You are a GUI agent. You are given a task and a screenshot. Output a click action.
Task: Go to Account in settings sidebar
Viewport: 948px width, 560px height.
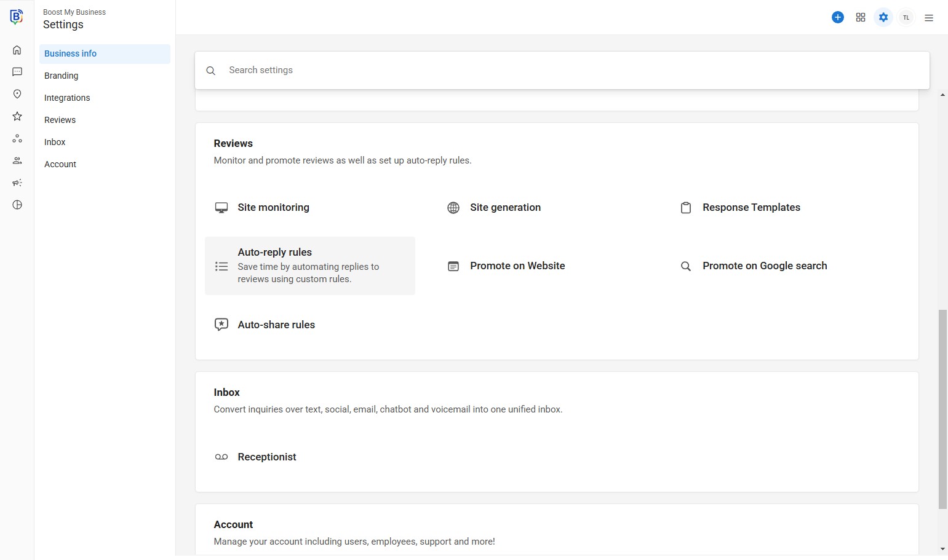[x=60, y=164]
